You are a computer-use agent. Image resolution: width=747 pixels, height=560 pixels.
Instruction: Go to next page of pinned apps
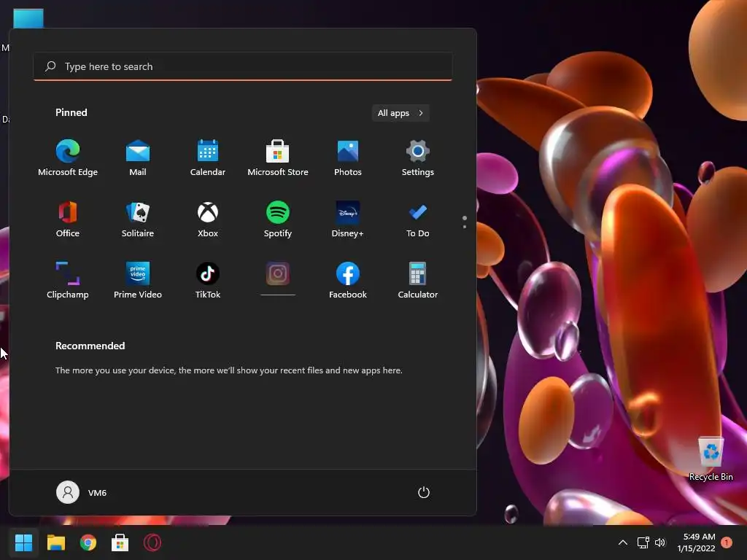(465, 226)
